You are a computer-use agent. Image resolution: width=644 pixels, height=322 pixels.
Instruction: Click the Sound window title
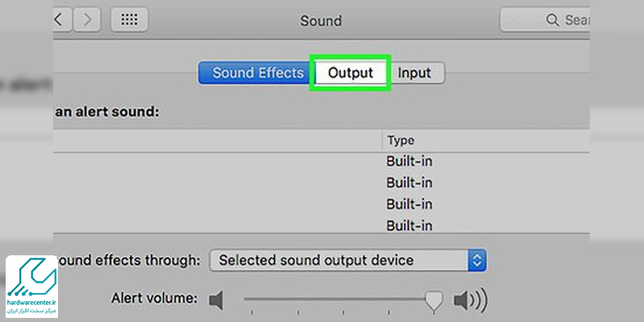(x=320, y=21)
